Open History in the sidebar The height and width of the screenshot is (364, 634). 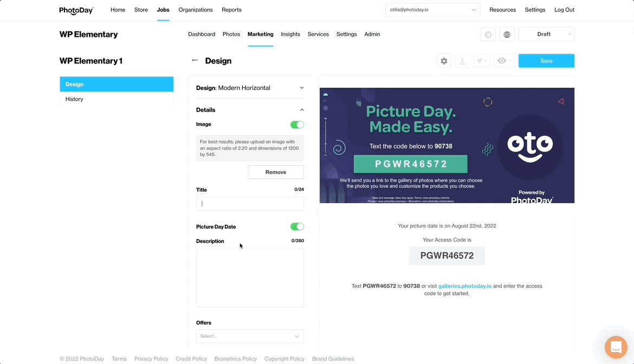click(x=74, y=99)
